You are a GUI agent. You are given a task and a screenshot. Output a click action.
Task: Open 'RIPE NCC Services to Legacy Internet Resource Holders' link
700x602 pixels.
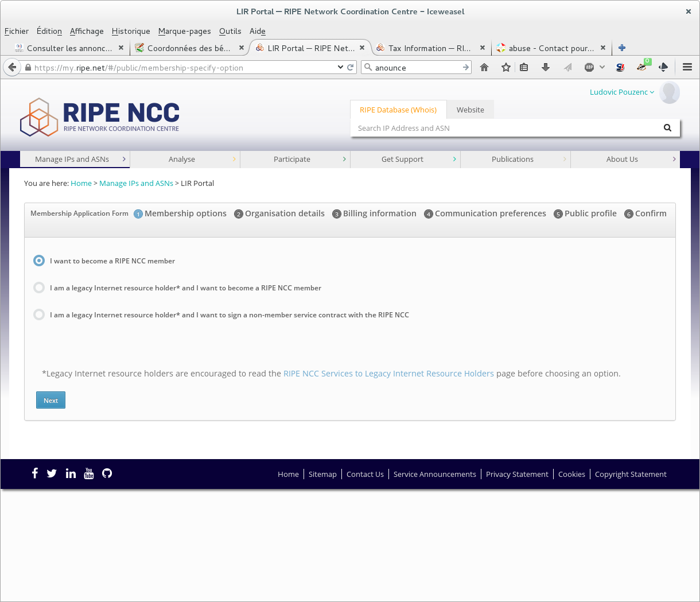(x=388, y=374)
